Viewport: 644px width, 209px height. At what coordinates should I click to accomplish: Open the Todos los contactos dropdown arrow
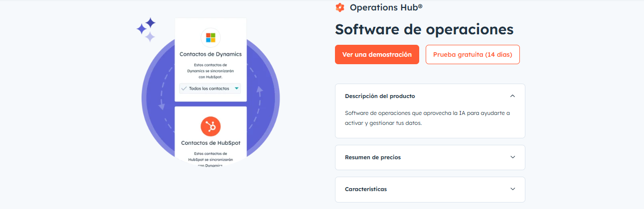[x=237, y=89]
